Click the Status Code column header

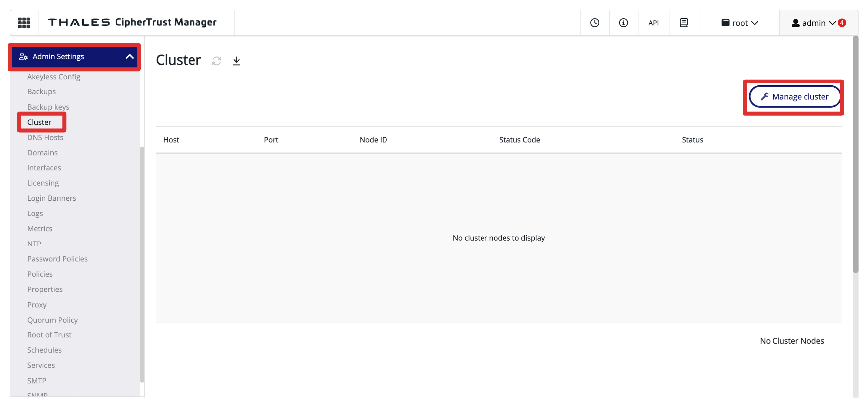(x=519, y=140)
